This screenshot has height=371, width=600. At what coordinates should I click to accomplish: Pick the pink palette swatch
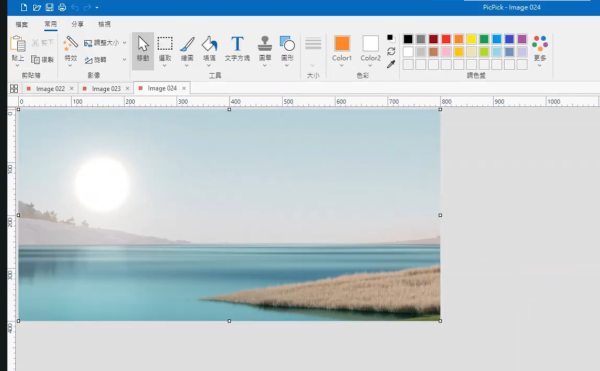coord(446,52)
